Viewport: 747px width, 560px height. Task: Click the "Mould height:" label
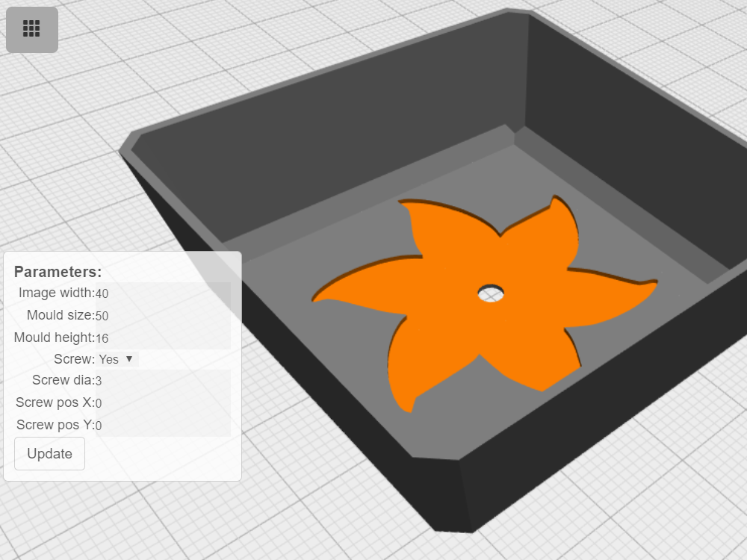(54, 337)
